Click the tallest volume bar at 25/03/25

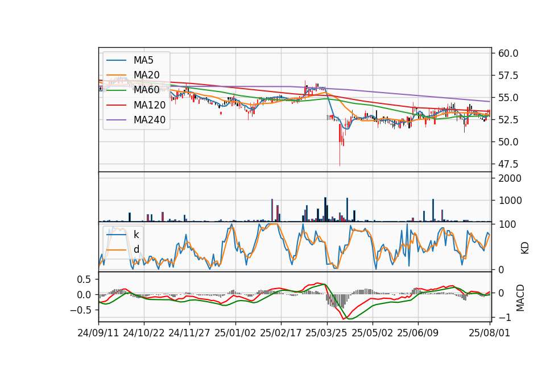click(325, 210)
